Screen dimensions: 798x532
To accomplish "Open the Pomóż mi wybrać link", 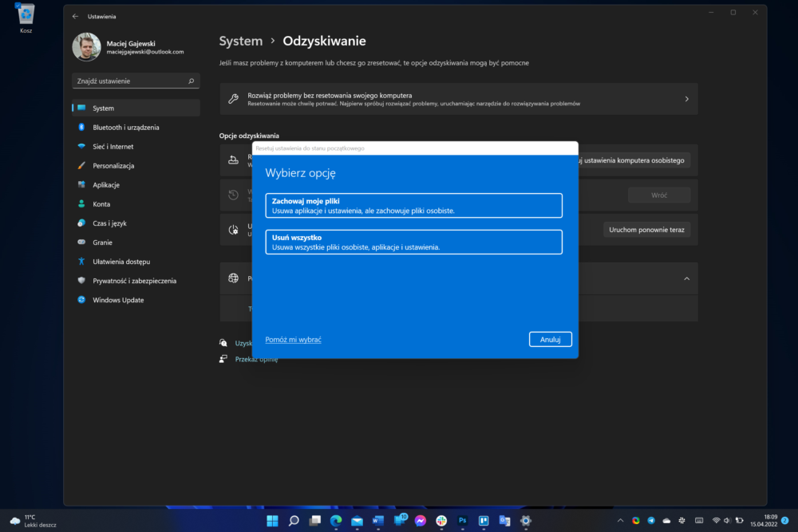I will click(293, 339).
